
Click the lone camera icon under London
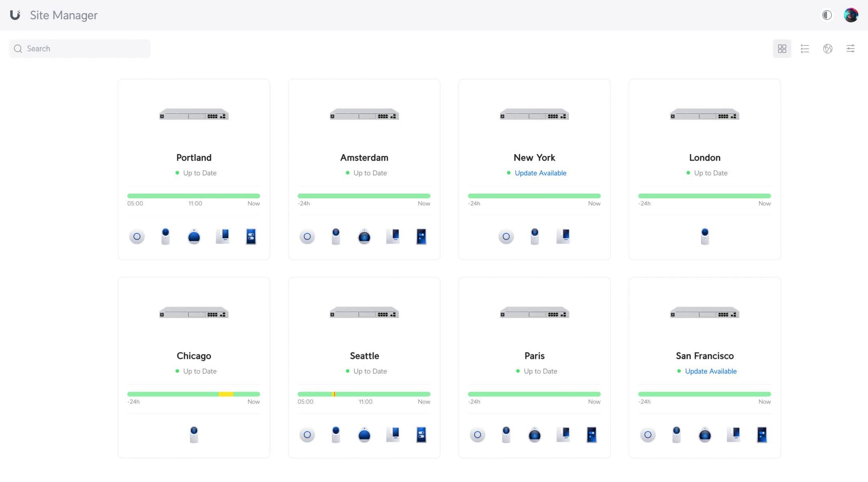(x=704, y=236)
